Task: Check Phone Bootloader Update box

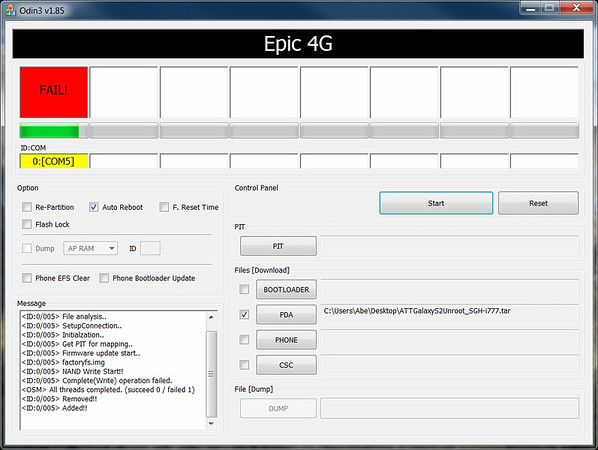Action: tap(104, 278)
